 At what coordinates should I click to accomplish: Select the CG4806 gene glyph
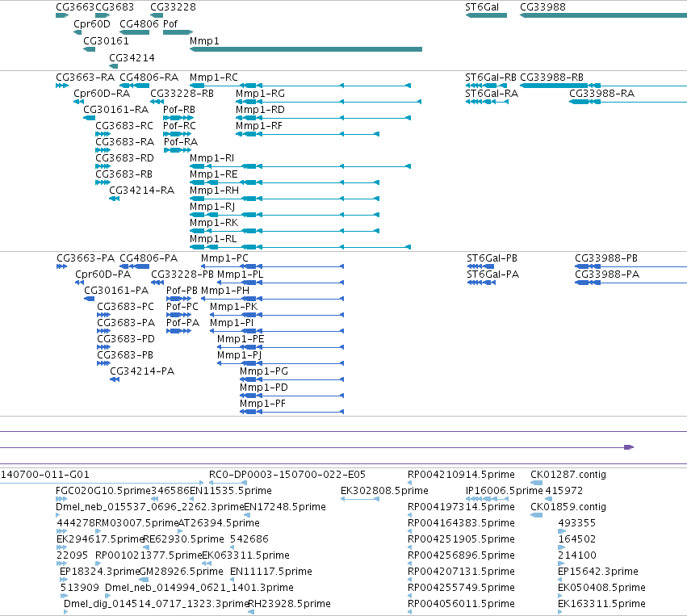pyautogui.click(x=135, y=32)
